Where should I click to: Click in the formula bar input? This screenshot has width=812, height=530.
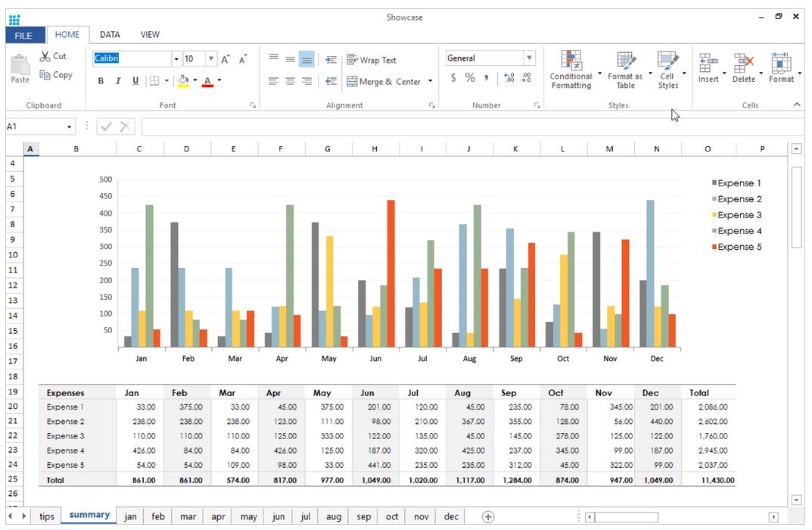tap(472, 126)
